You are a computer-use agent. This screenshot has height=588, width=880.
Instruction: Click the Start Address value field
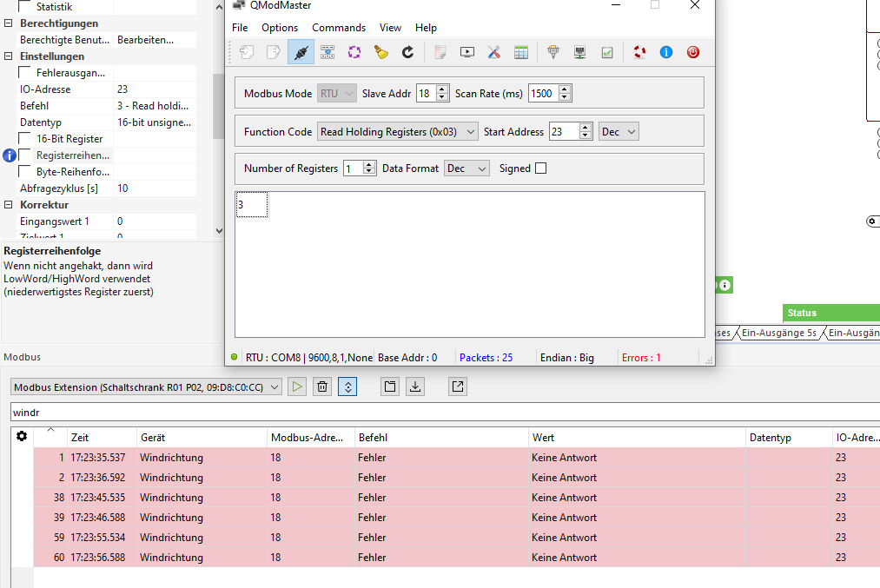565,132
